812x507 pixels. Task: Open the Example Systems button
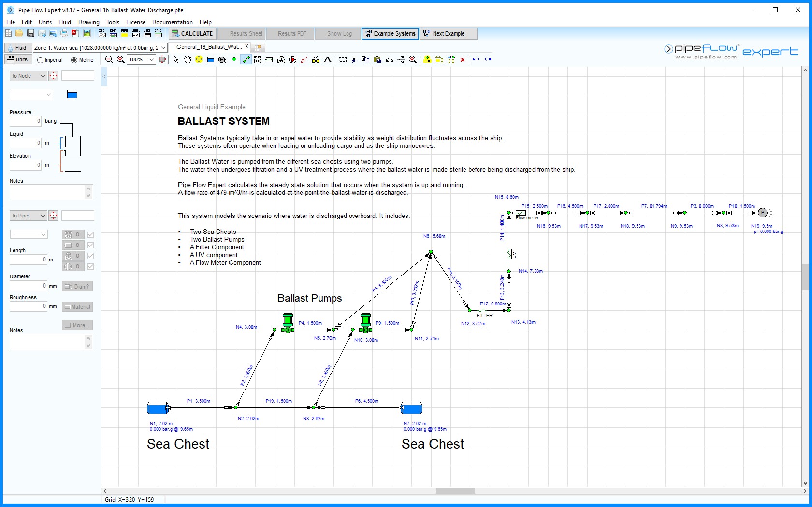[390, 33]
